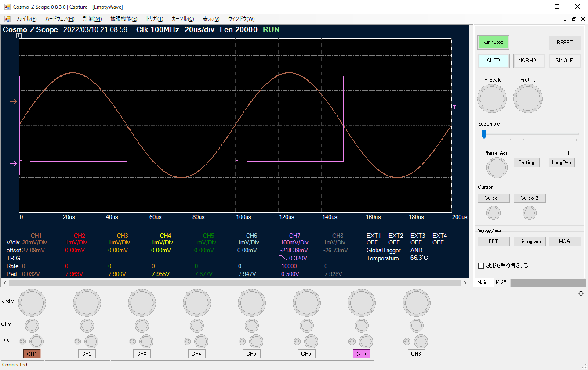Toggle the CH7 channel button
Image resolution: width=588 pixels, height=370 pixels.
[361, 354]
